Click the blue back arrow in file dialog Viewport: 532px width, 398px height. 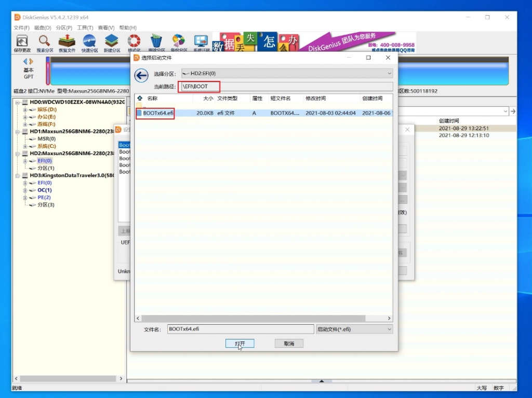[141, 75]
